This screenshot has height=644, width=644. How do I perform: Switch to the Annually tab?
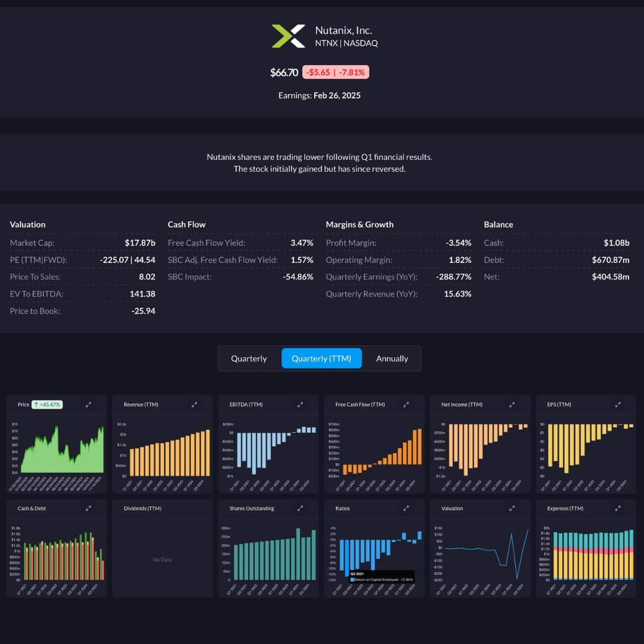point(392,358)
